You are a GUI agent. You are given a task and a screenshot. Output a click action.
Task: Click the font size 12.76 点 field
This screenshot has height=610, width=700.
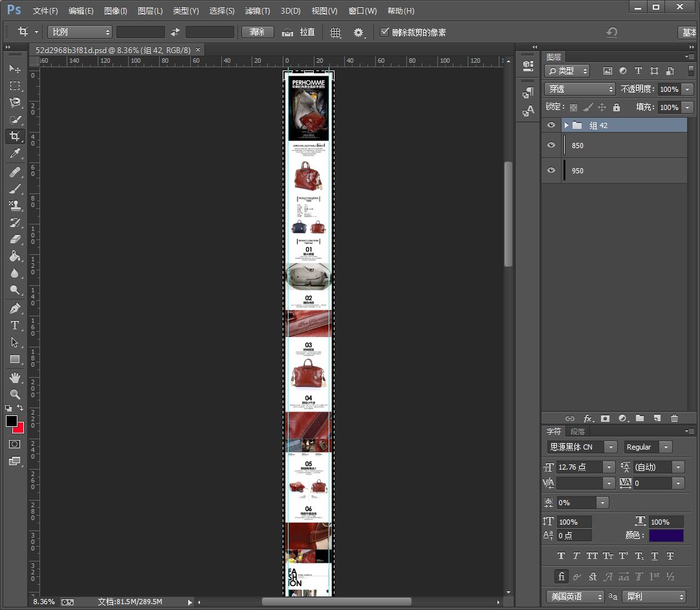pos(579,467)
